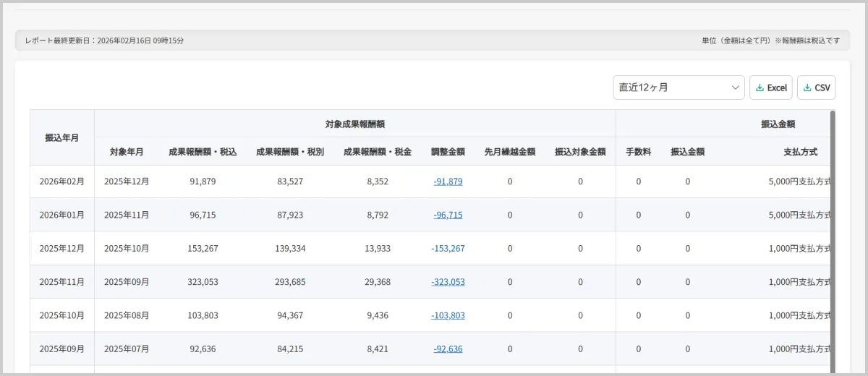Open adjustment amount link -323,053
Image resolution: width=868 pixels, height=376 pixels.
click(x=448, y=282)
